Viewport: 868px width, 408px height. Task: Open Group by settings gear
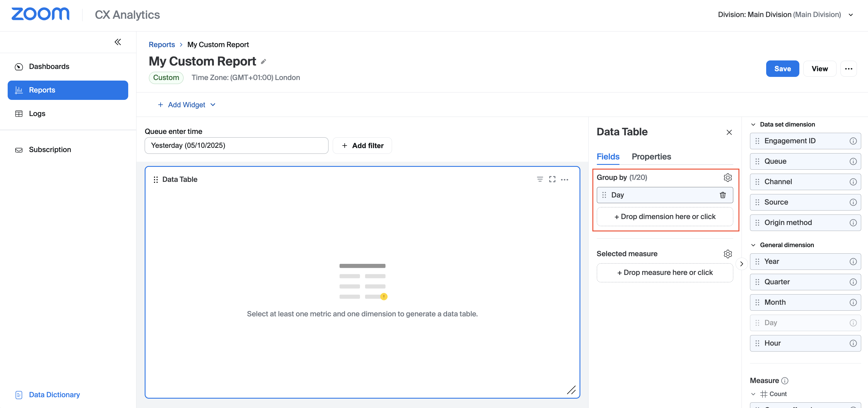[x=728, y=178]
